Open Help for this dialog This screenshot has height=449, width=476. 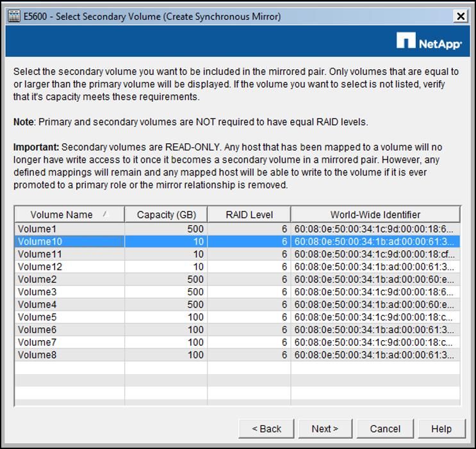point(441,429)
